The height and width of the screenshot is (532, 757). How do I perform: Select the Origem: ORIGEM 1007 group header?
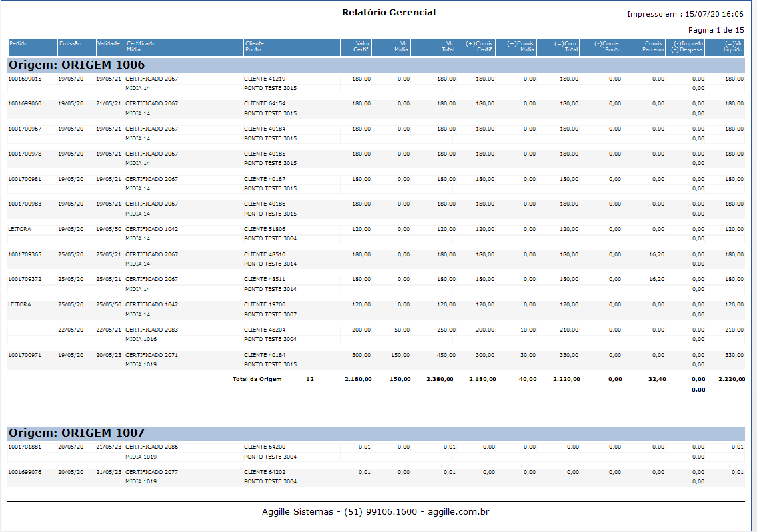click(x=77, y=433)
